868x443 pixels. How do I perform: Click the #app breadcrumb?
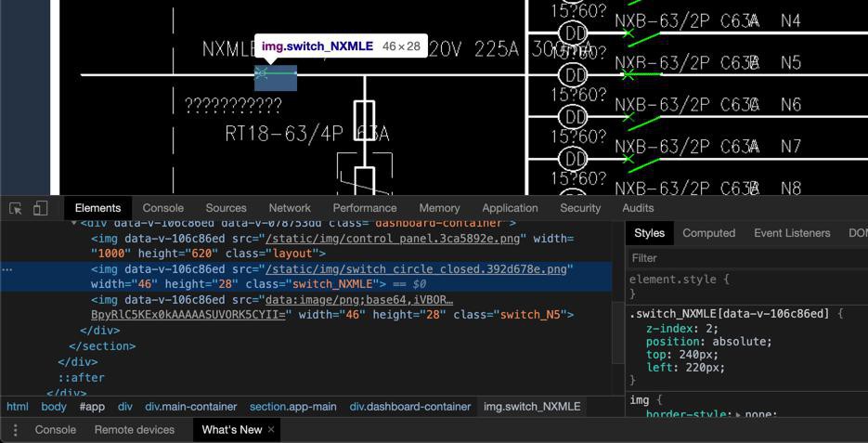click(x=92, y=407)
